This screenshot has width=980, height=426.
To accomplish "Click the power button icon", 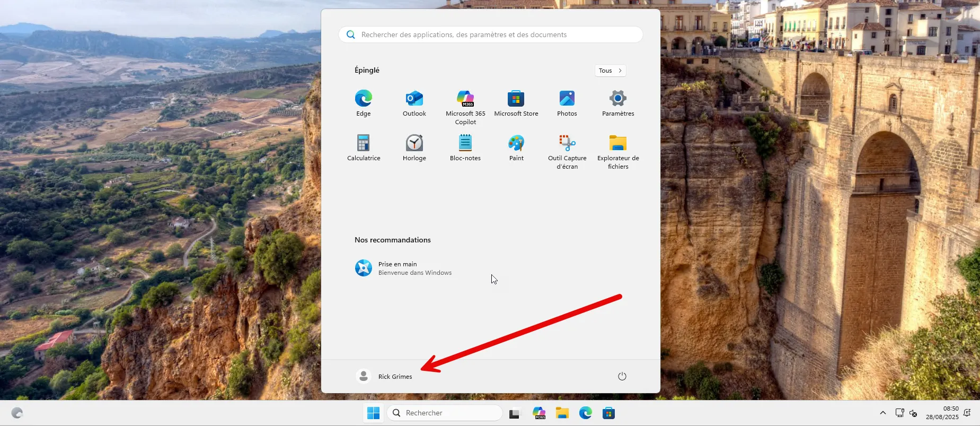I will [622, 376].
